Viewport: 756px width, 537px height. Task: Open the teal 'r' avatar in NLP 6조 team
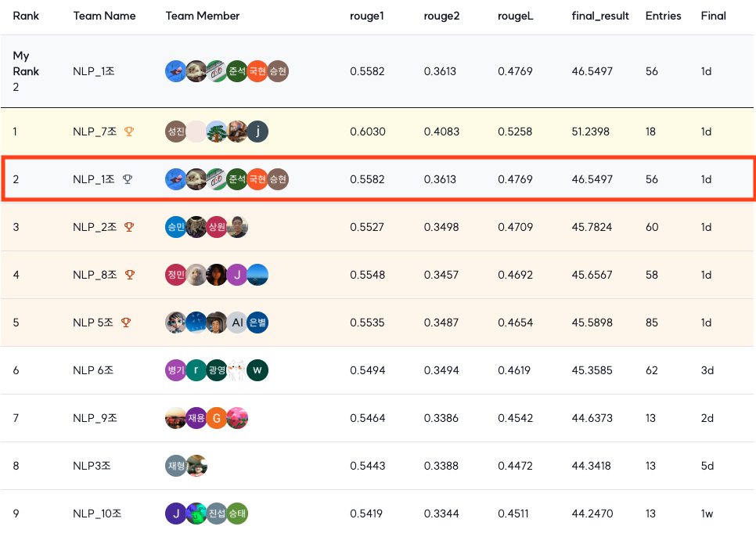196,369
